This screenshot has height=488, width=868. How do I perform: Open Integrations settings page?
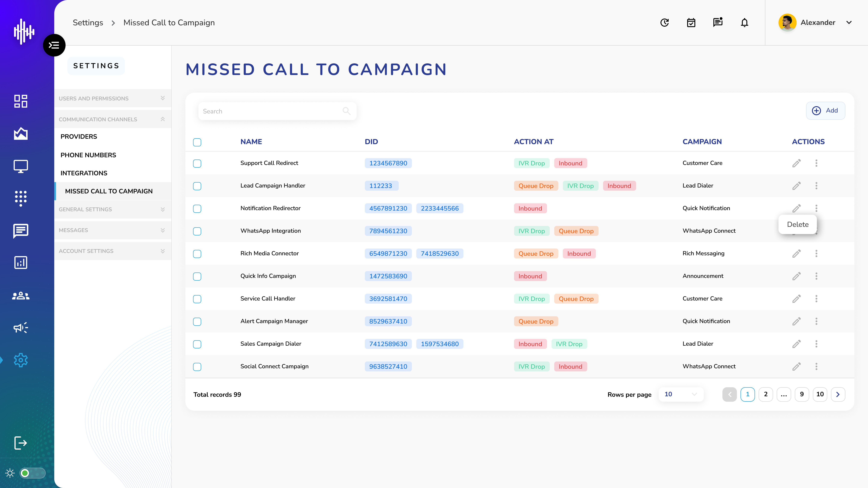pos(84,173)
